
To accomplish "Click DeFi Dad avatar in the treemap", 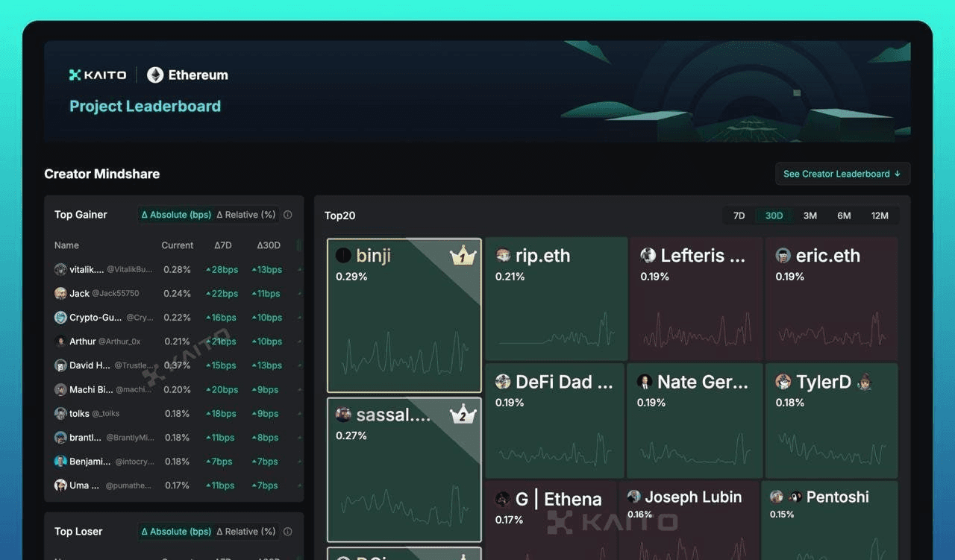I will (503, 382).
